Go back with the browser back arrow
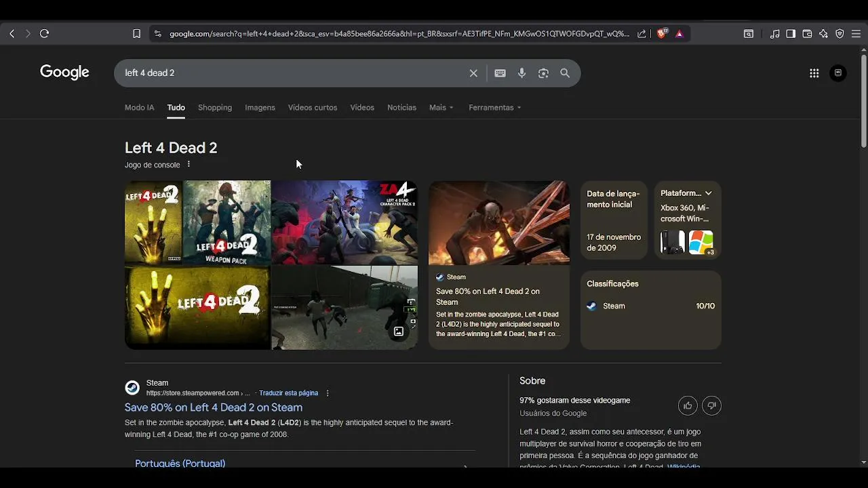 pyautogui.click(x=12, y=33)
